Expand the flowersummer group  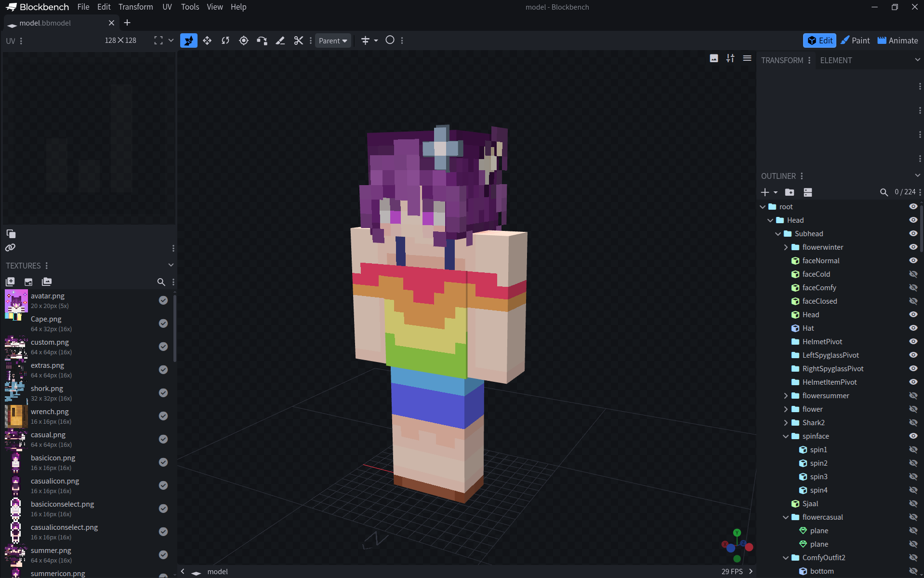click(786, 396)
